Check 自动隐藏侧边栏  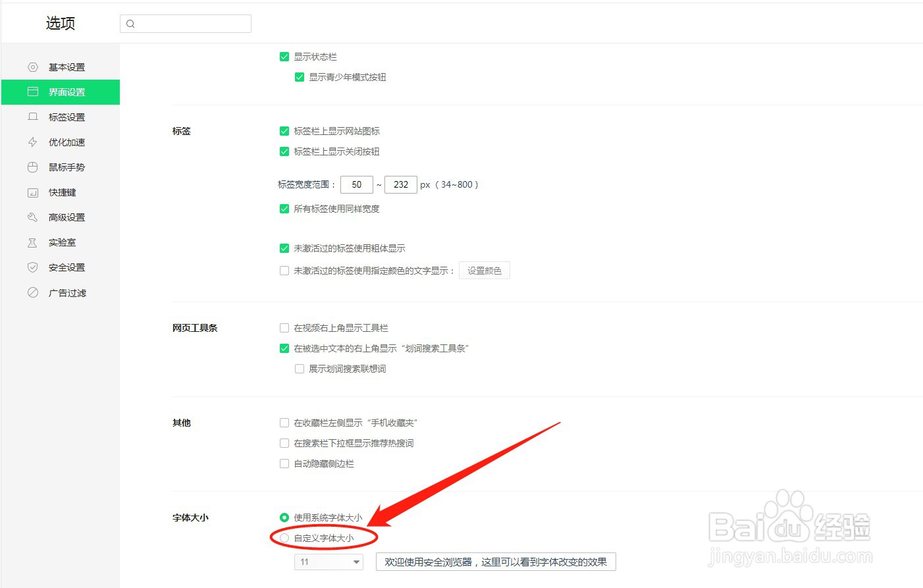point(284,464)
